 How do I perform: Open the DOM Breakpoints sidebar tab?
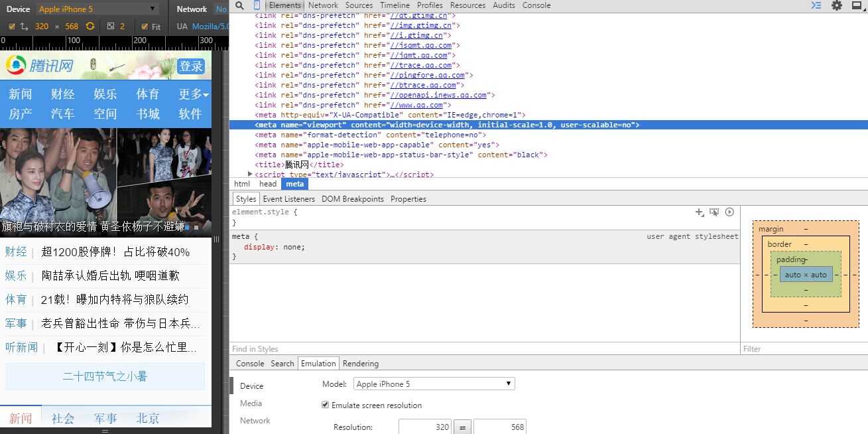tap(353, 199)
